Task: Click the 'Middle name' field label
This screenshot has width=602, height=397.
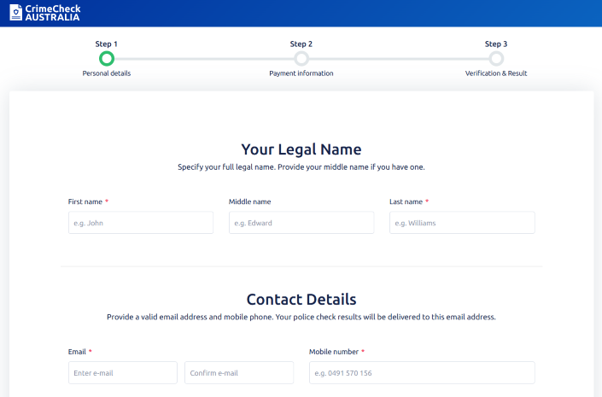Action: coord(250,202)
